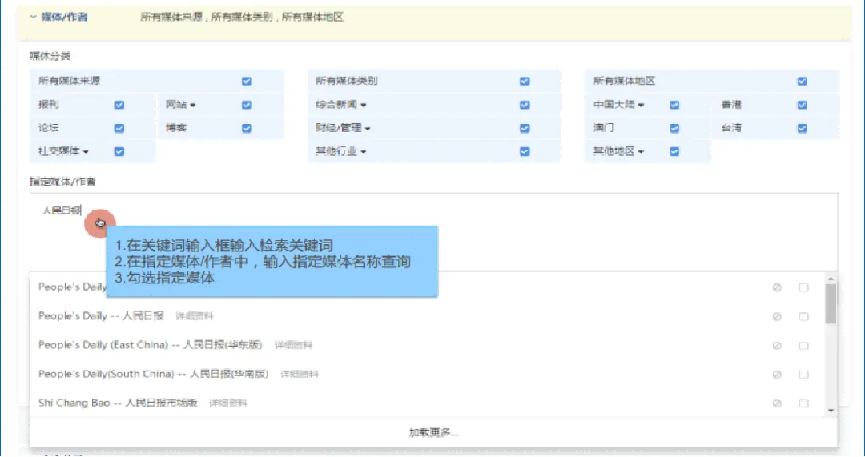Click exclude icon for People's Daily (East China)
Screen dimensions: 865x457
[776, 345]
